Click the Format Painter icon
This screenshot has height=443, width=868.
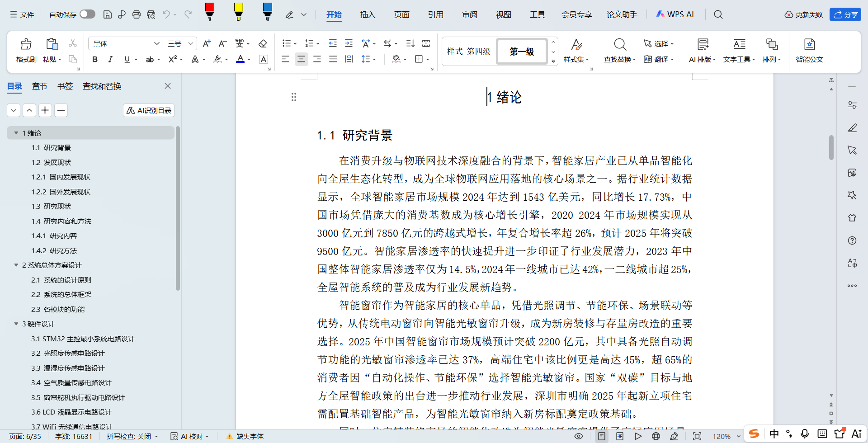[26, 44]
